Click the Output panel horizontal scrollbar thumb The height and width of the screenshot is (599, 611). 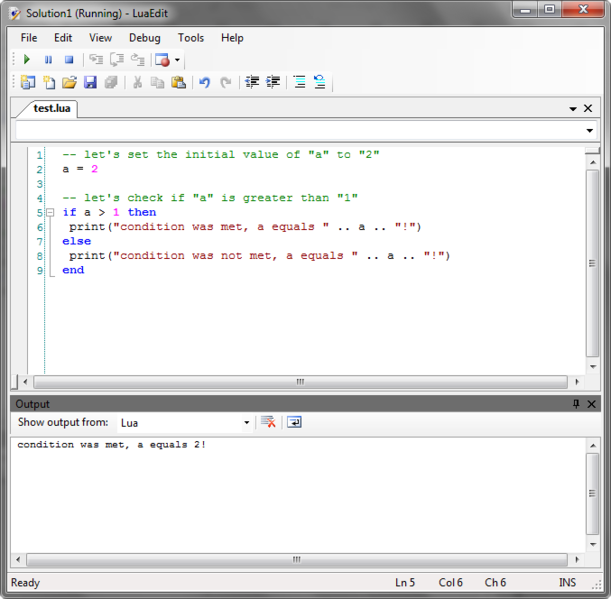(297, 560)
